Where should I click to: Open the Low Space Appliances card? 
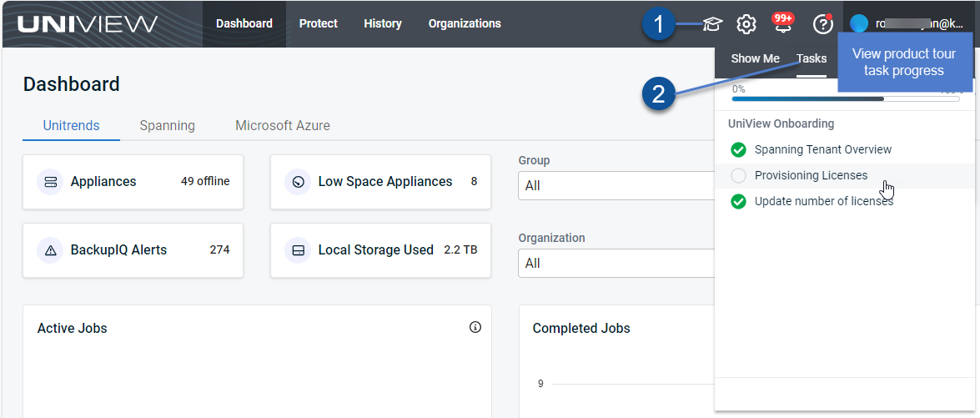pyautogui.click(x=380, y=182)
